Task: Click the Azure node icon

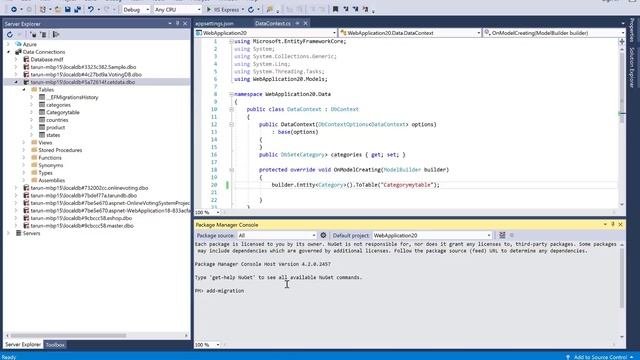Action: pos(18,44)
